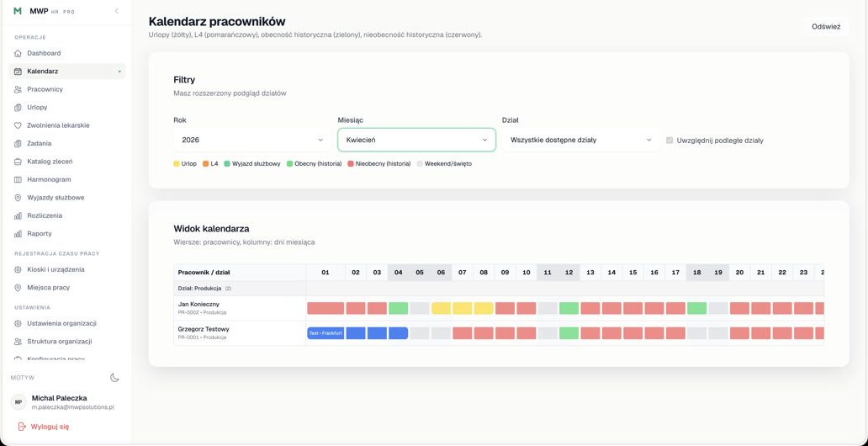Click the Ustawienia organizacji gear icon

pyautogui.click(x=18, y=323)
